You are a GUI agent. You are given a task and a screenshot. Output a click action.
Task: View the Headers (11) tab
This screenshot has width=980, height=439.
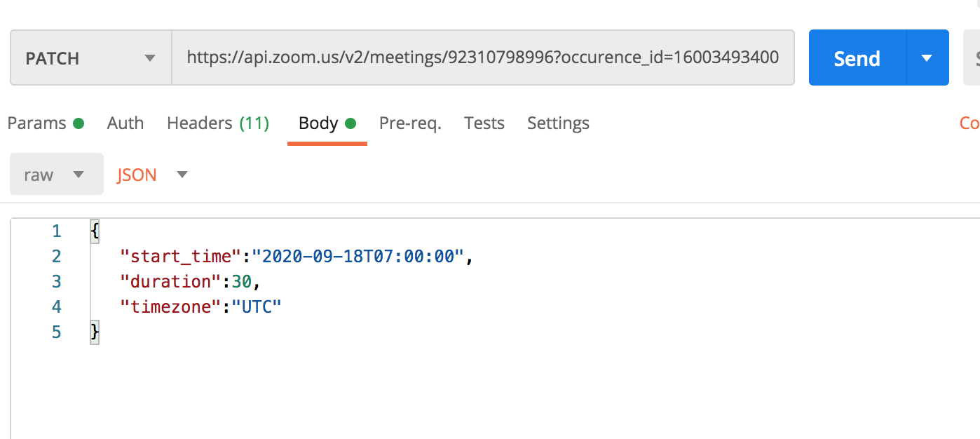[218, 123]
